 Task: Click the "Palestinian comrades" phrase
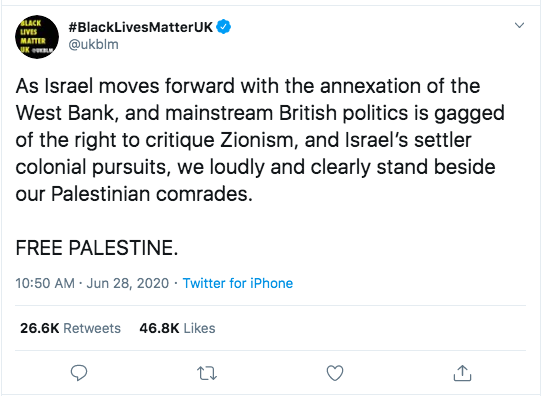tap(151, 194)
